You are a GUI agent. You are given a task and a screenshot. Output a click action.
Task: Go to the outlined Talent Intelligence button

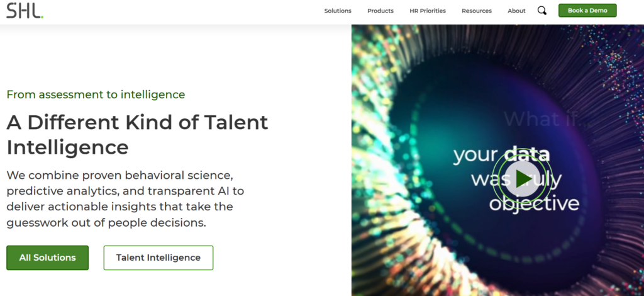coord(158,258)
